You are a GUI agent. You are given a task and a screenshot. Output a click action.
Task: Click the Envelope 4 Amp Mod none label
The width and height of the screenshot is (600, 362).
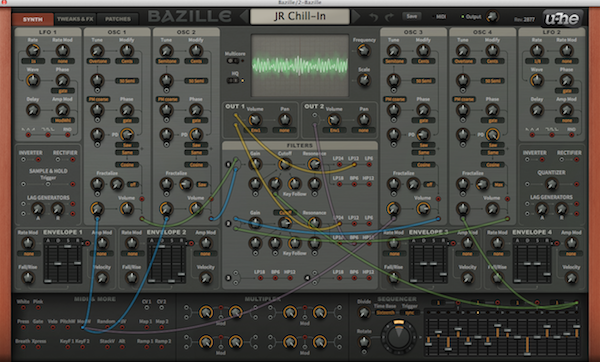click(x=571, y=254)
